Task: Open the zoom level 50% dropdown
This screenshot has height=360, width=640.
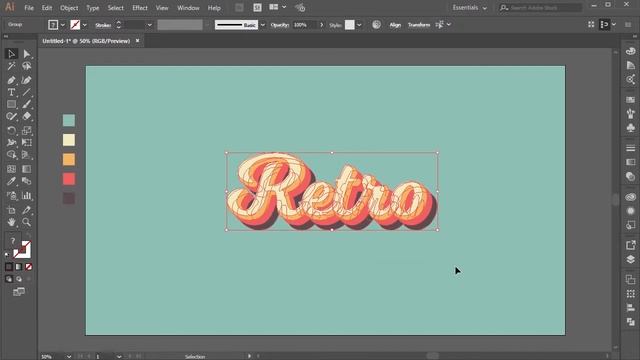Action: pos(69,356)
